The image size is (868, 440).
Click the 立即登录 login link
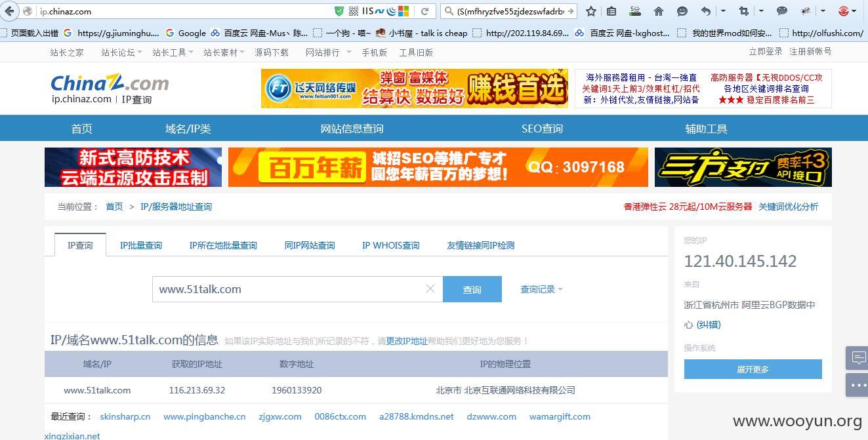tap(766, 51)
